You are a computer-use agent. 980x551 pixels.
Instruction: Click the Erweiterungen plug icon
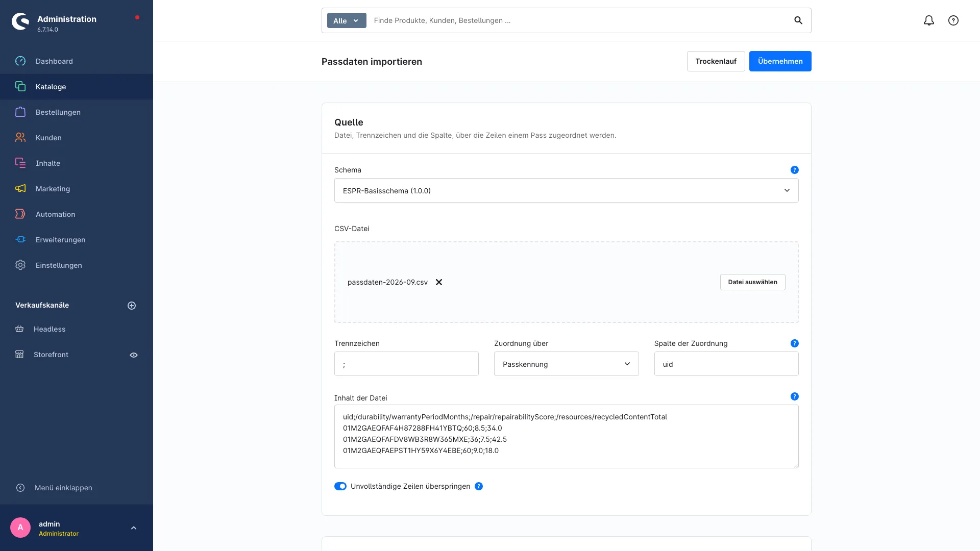pos(20,240)
